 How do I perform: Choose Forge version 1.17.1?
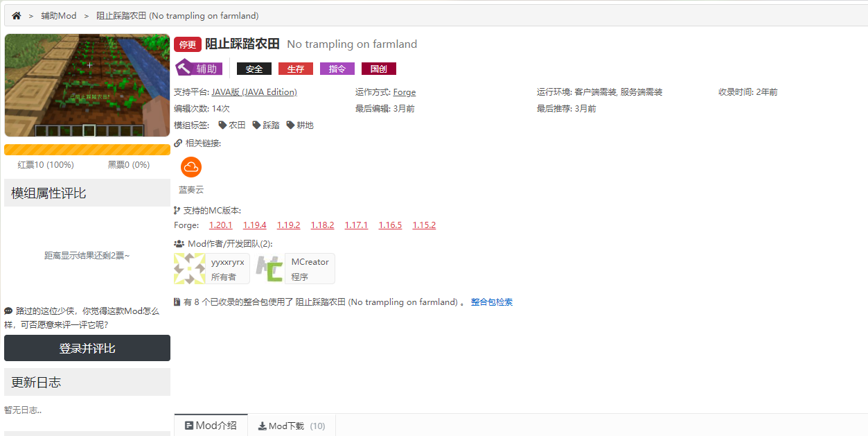[357, 225]
